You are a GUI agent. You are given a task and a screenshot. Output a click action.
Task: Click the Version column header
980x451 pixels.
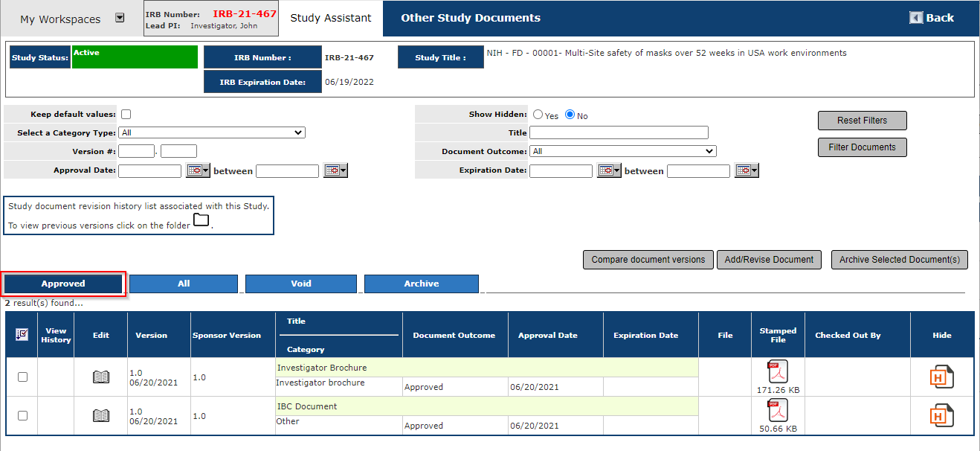[x=151, y=336]
